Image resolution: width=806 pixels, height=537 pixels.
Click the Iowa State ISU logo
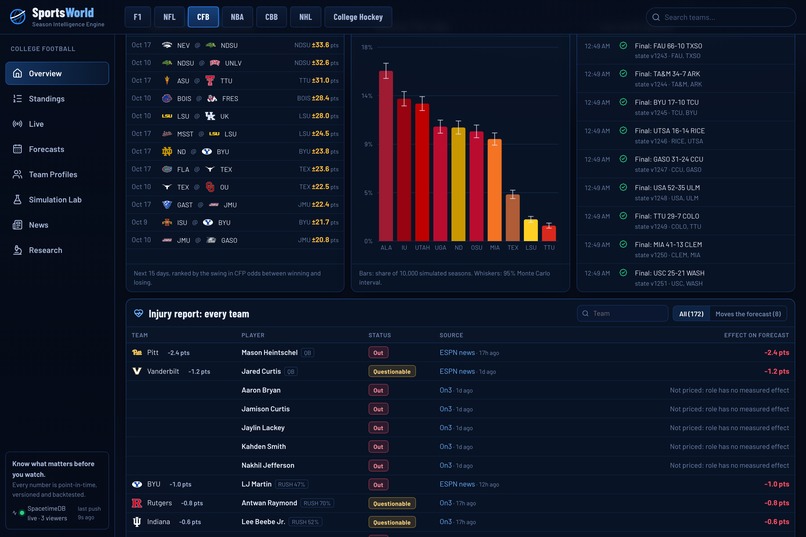(x=167, y=223)
